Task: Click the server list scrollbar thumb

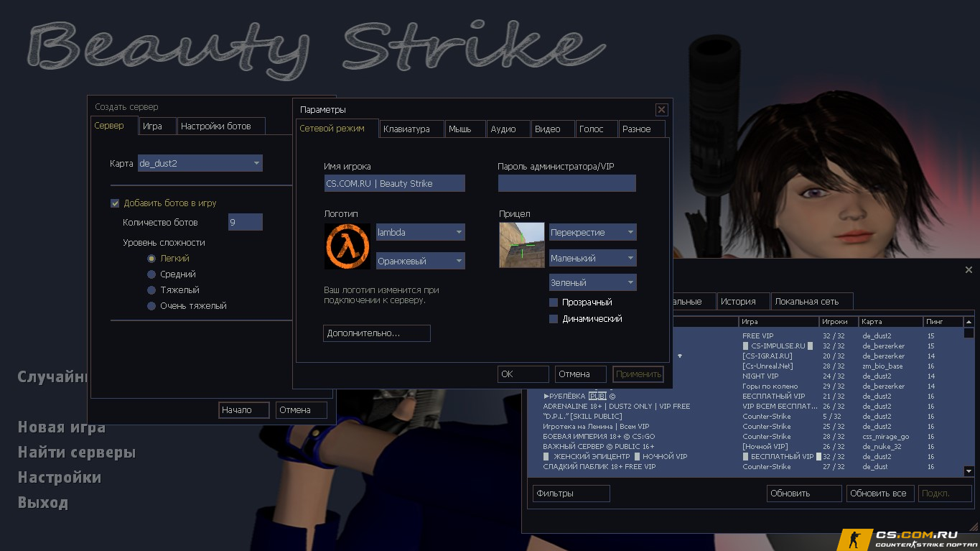Action: (969, 333)
